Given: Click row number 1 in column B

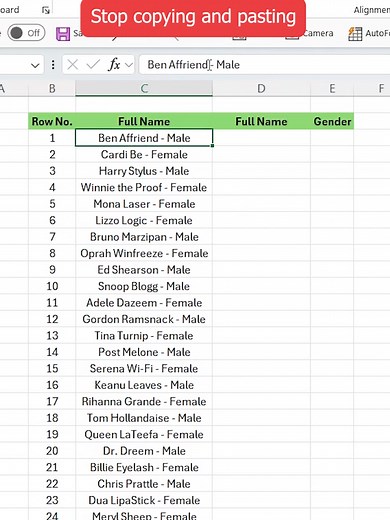Looking at the screenshot, I should [x=52, y=138].
